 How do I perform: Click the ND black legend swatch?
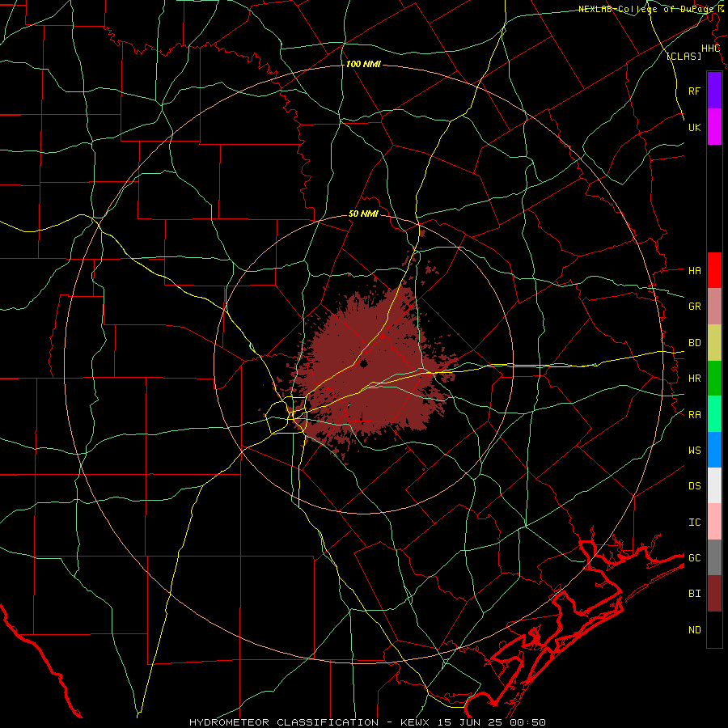714,629
